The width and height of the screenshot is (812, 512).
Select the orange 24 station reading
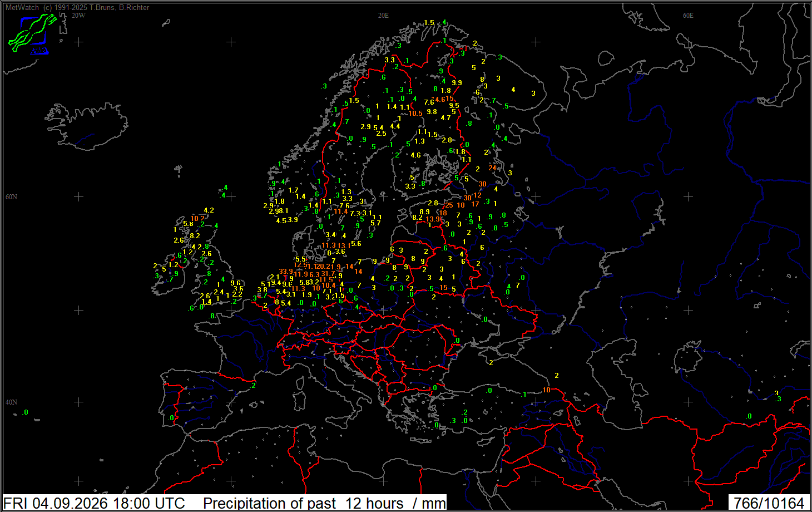492,168
